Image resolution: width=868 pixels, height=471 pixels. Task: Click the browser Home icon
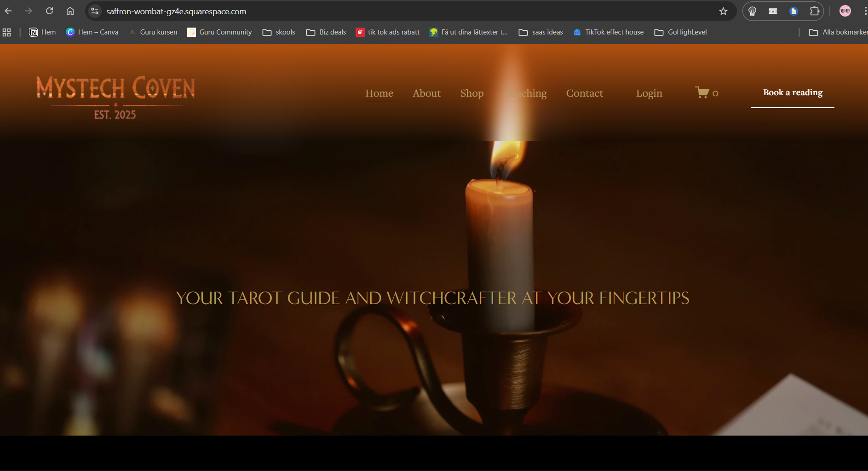pyautogui.click(x=70, y=11)
